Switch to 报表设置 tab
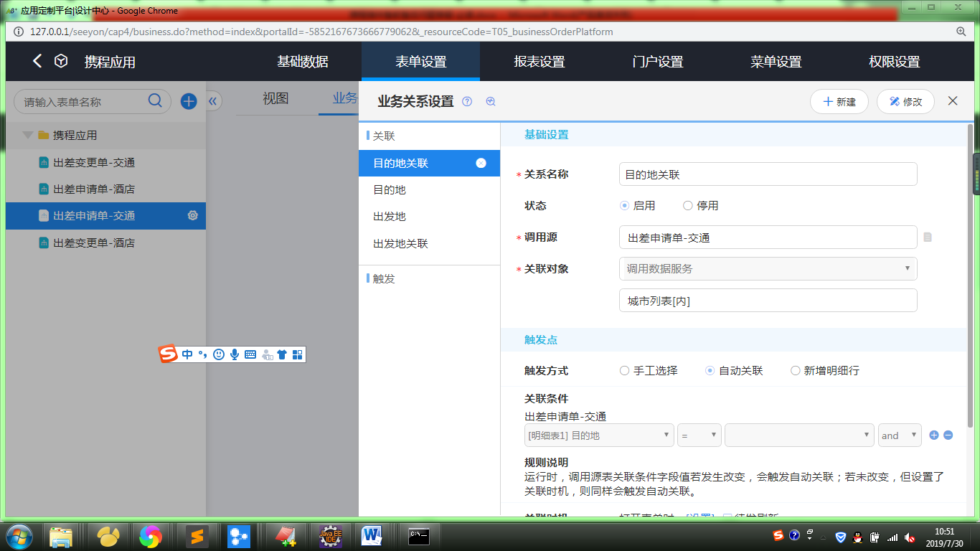This screenshot has height=551, width=980. coord(539,62)
